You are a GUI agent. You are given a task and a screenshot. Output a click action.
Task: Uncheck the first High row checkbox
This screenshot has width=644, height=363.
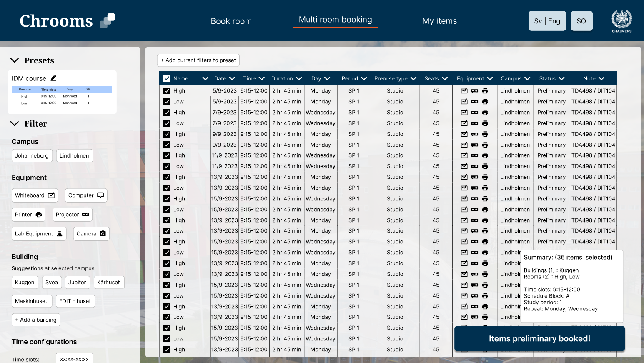[x=167, y=91]
